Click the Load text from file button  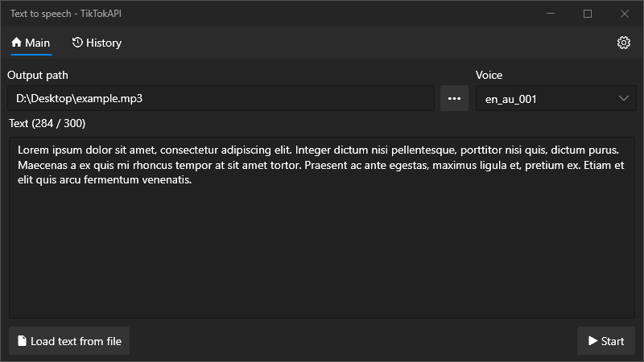[69, 341]
